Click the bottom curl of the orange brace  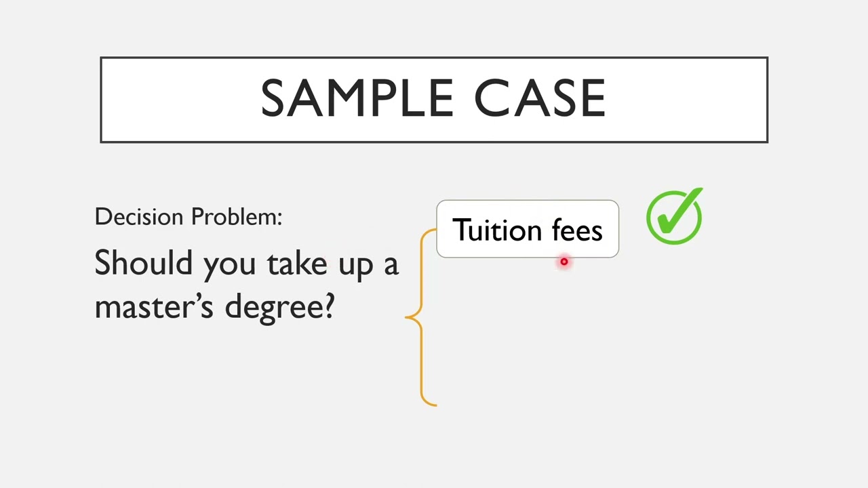coord(429,401)
